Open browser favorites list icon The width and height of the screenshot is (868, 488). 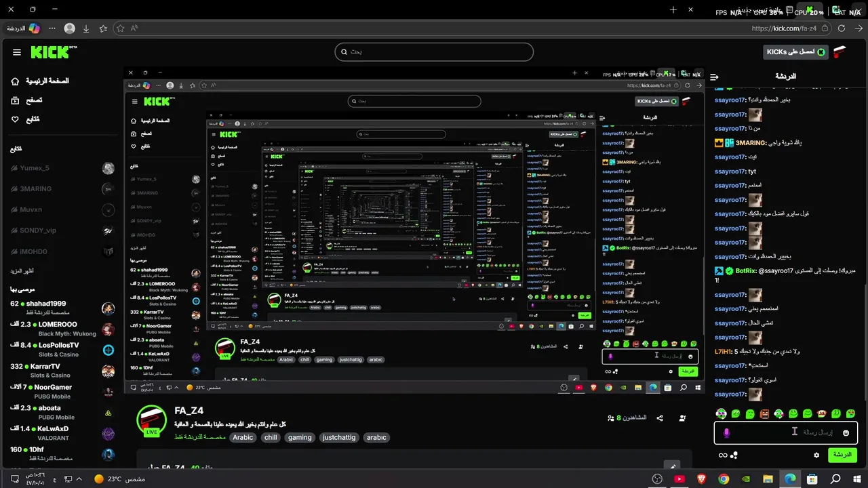tap(103, 28)
